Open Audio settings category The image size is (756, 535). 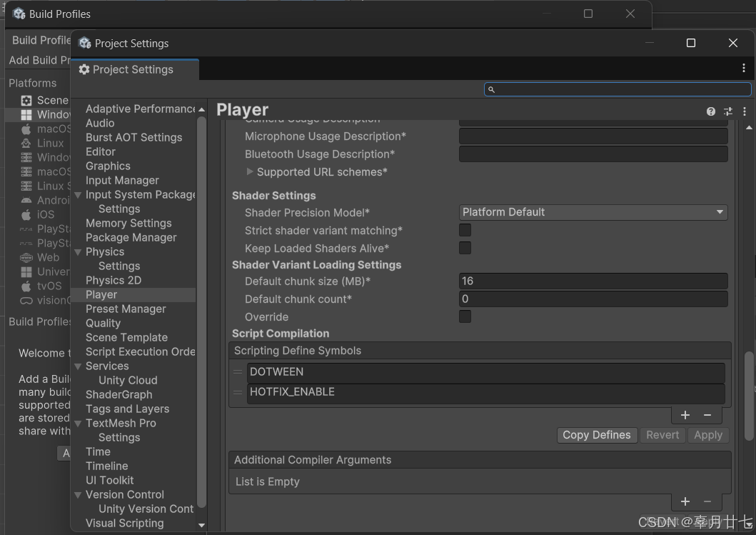100,123
